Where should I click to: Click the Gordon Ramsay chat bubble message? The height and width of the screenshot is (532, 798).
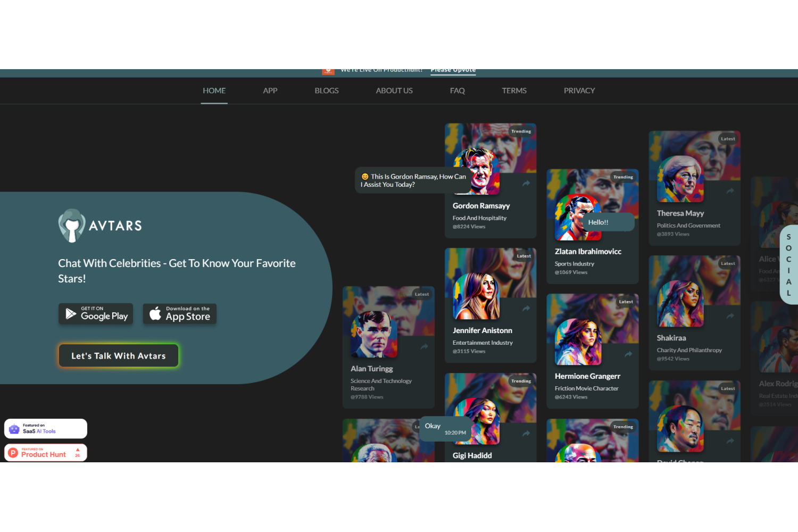pyautogui.click(x=413, y=180)
